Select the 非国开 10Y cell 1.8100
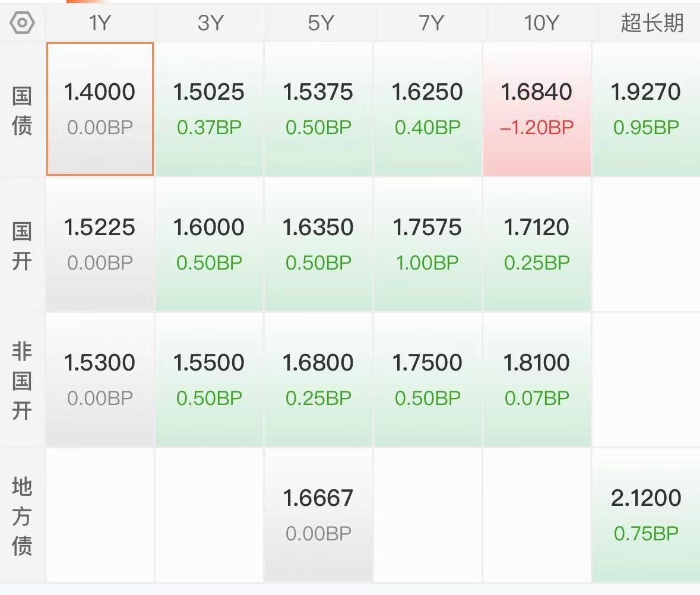The image size is (700, 595). tap(537, 379)
